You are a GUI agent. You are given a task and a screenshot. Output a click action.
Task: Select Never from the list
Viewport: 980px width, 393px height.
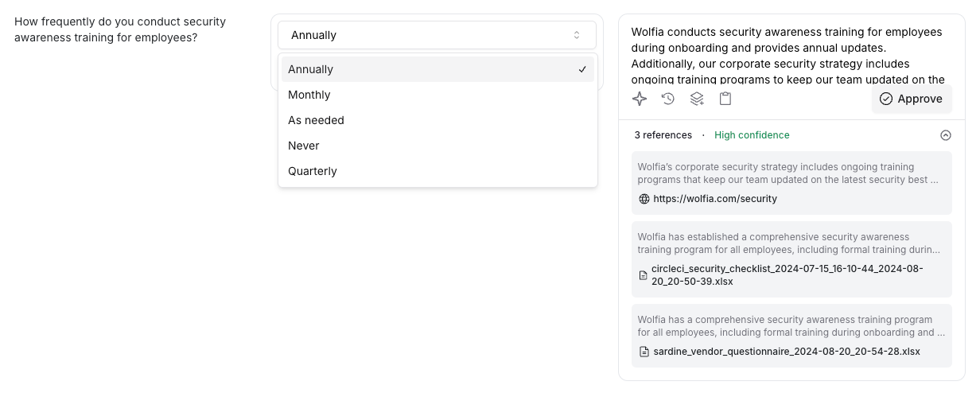[304, 146]
